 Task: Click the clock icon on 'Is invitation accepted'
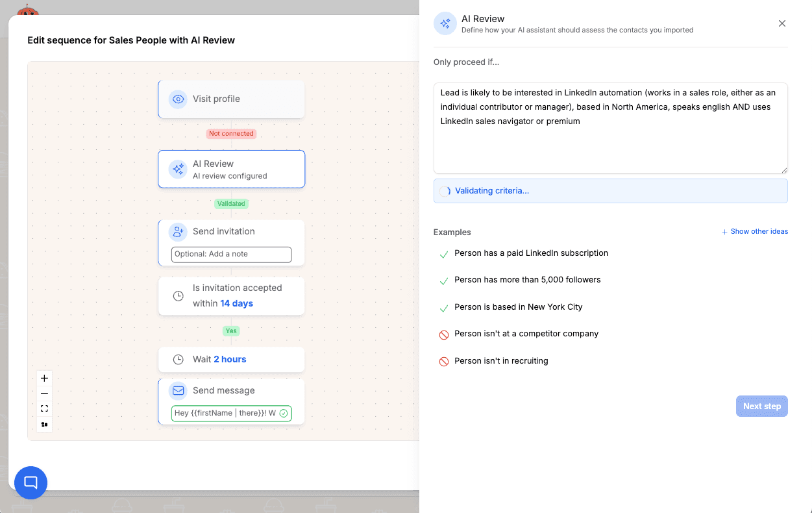[178, 295]
